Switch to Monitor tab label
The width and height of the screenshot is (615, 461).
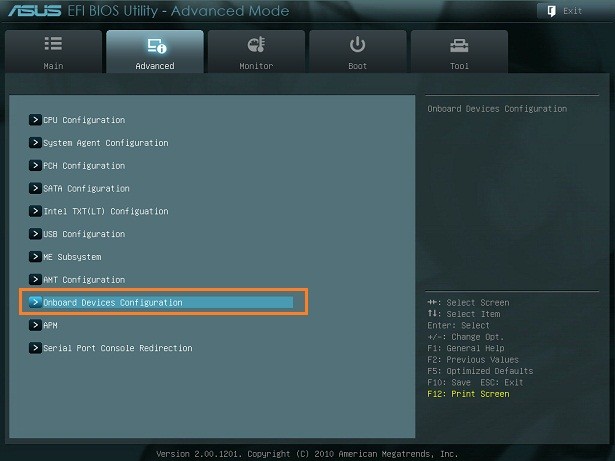click(x=256, y=66)
